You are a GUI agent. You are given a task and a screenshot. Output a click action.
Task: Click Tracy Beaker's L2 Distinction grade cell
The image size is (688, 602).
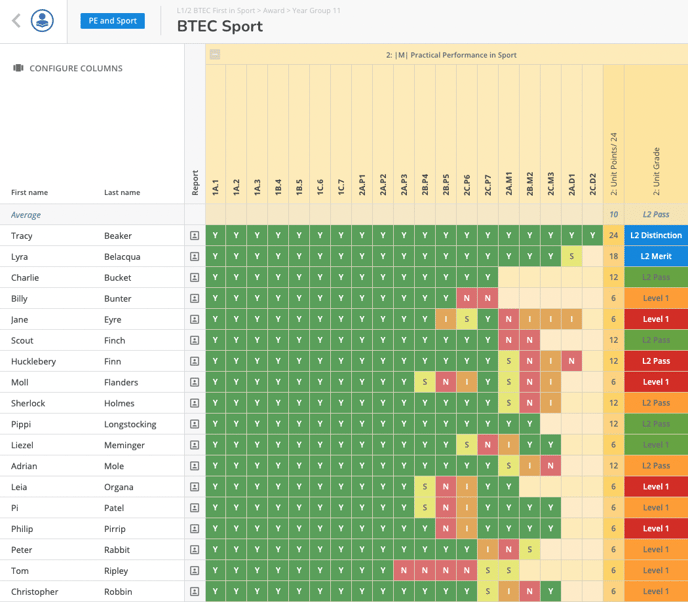655,236
